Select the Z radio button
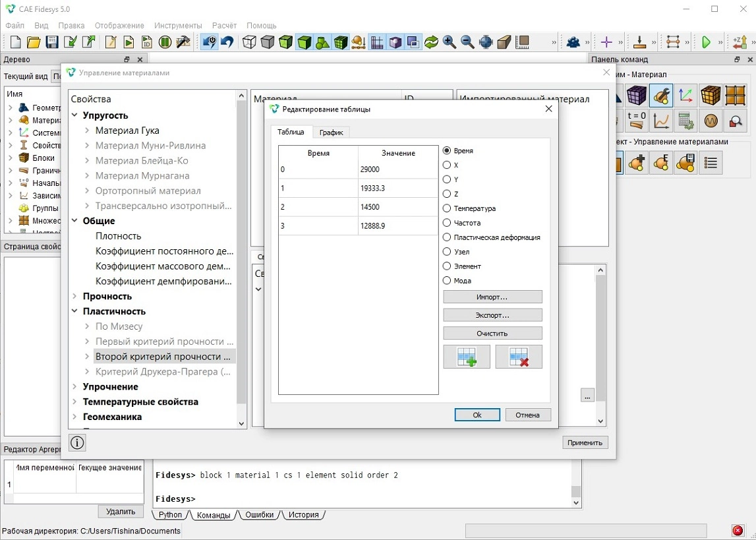 point(446,194)
